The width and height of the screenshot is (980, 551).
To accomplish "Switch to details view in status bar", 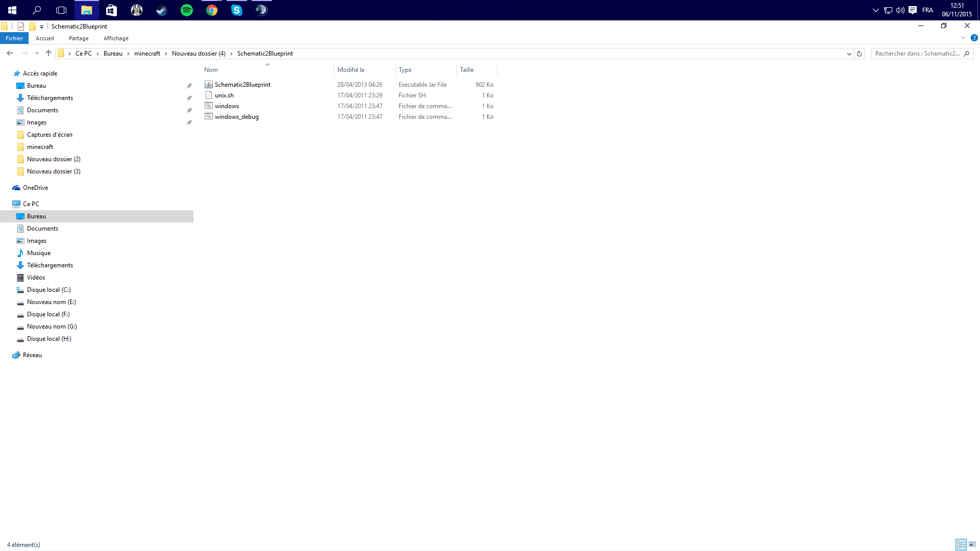I will 961,544.
